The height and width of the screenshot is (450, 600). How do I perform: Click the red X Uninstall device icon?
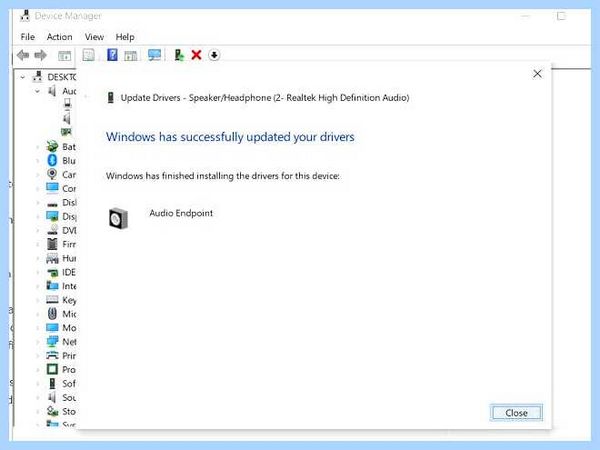196,55
